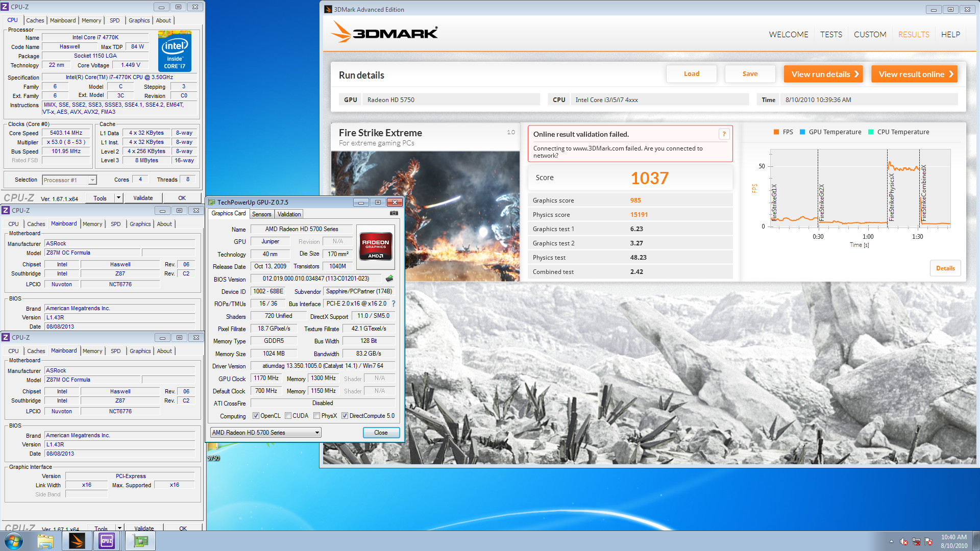Viewport: 980px width, 551px height.
Task: Click the 3DMark title bar application icon
Action: pos(328,9)
